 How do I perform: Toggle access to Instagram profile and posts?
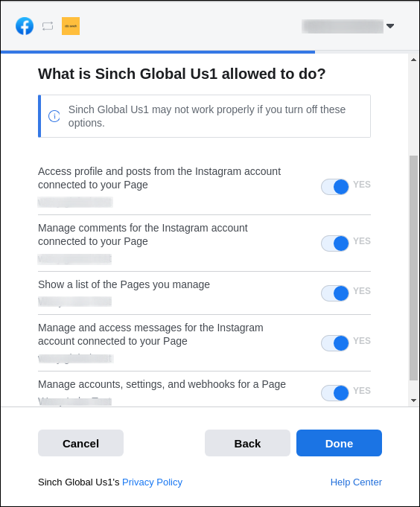pyautogui.click(x=334, y=187)
